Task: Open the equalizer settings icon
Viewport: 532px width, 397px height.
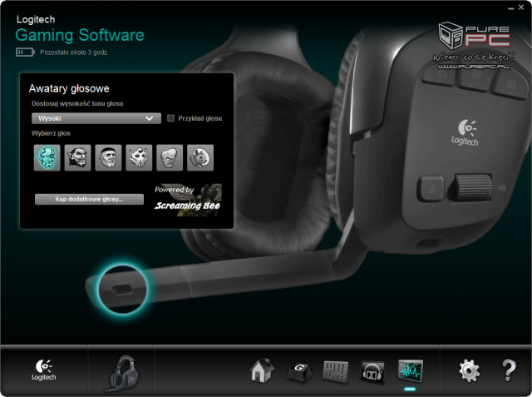Action: [x=336, y=371]
